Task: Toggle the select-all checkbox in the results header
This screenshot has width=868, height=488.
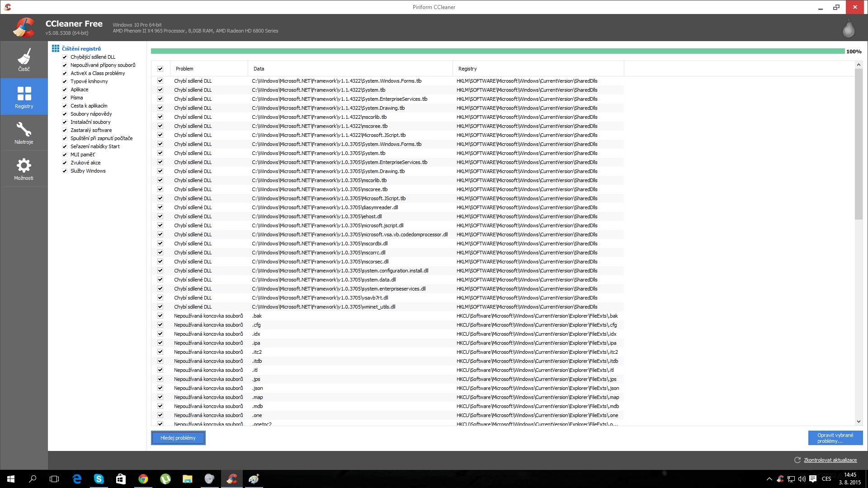Action: [160, 69]
